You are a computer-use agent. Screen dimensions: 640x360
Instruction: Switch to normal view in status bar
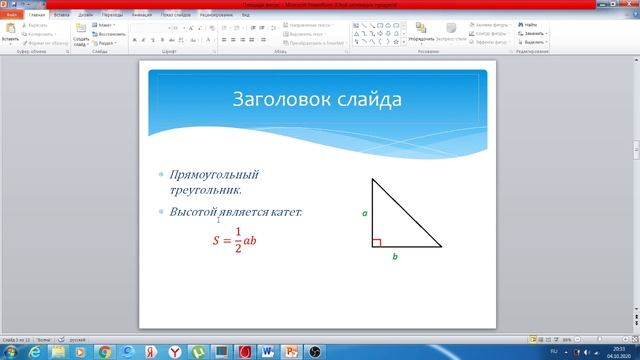533,339
